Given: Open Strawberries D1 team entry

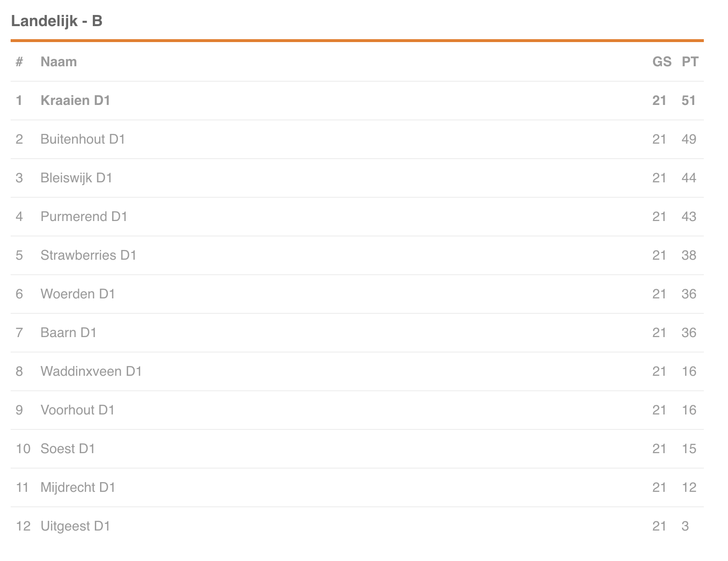Looking at the screenshot, I should click(x=88, y=255).
